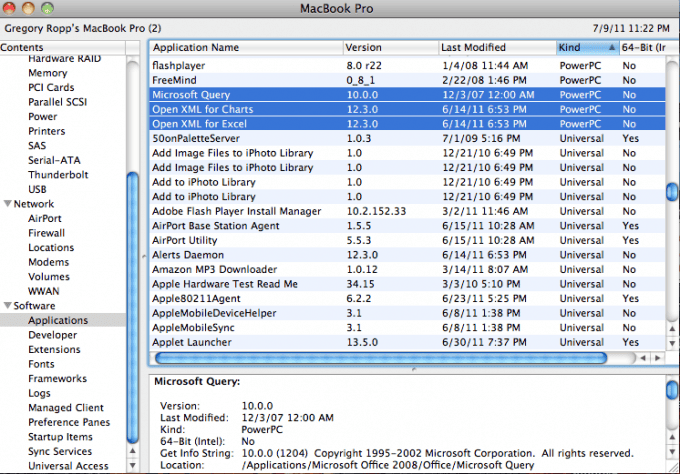Screen dimensions: 680x474
Task: Select Locations under Network
Action: coord(51,247)
